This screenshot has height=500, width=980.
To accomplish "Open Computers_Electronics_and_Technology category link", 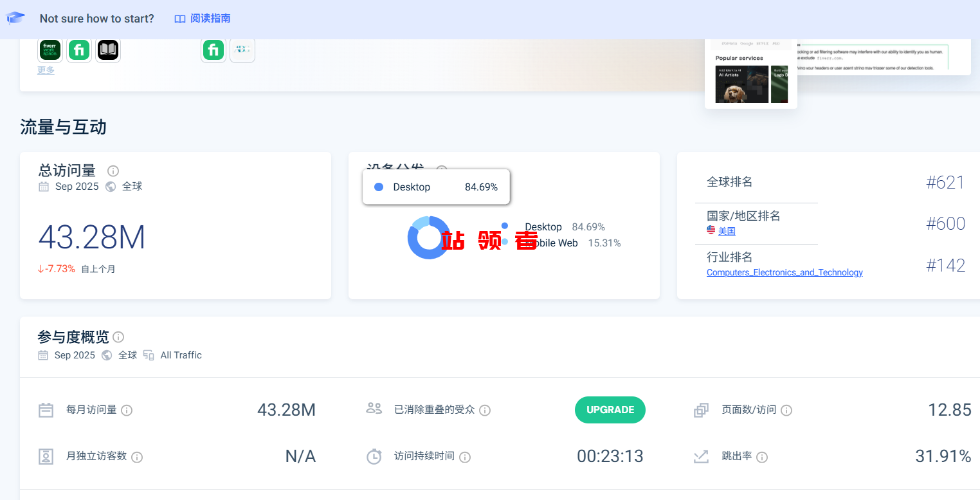I will click(785, 273).
